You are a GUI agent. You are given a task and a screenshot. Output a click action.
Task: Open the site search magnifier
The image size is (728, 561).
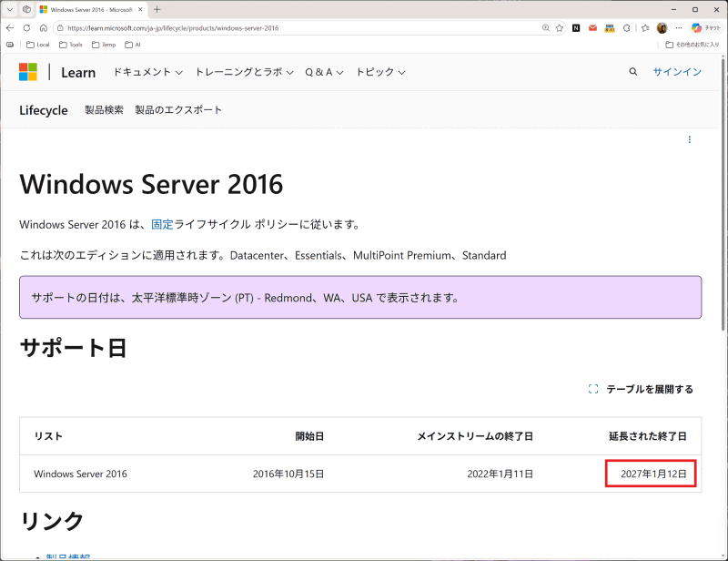pyautogui.click(x=632, y=72)
